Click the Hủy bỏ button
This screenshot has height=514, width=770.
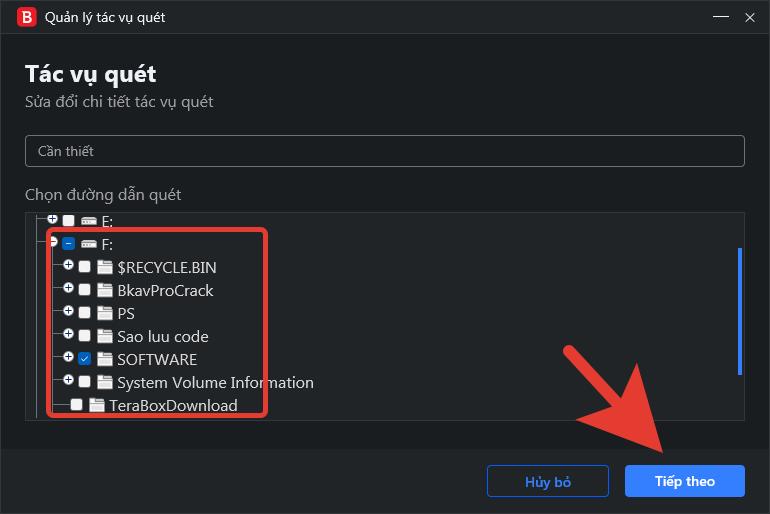click(x=548, y=481)
